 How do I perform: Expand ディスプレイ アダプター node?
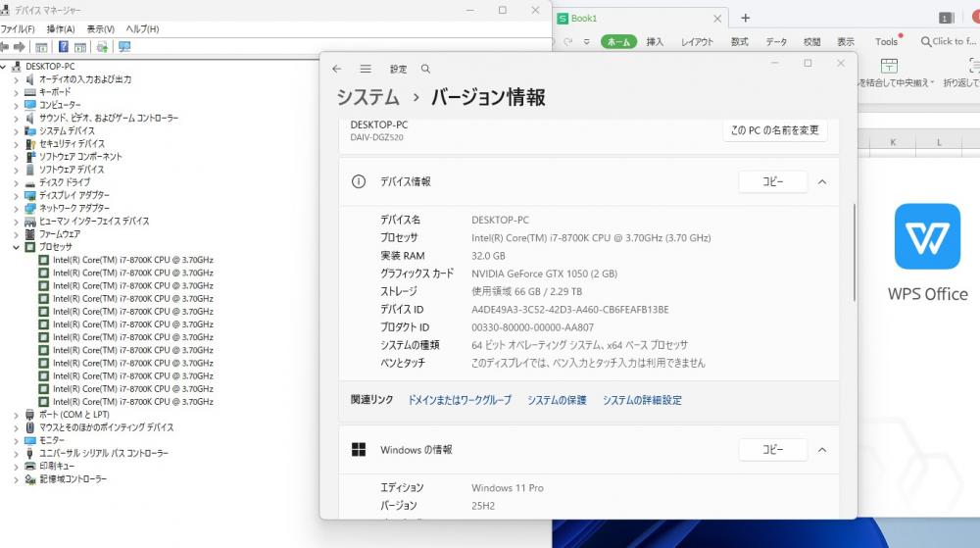(17, 196)
